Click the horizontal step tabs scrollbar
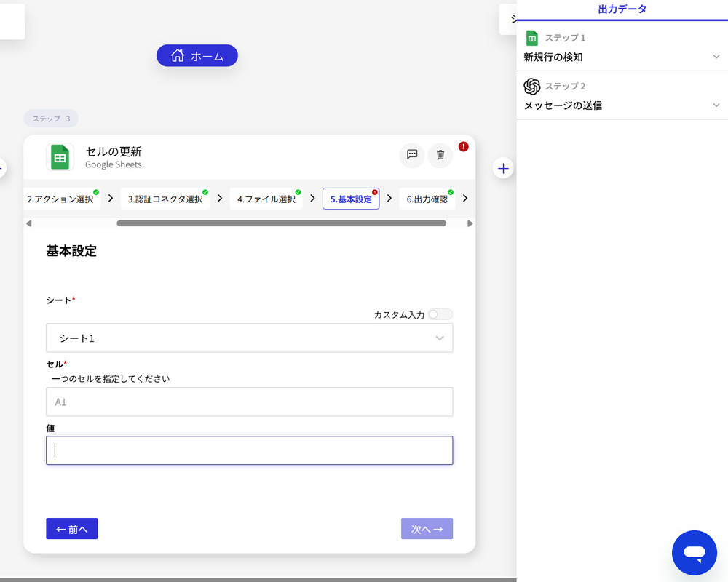This screenshot has height=582, width=728. 281,223
